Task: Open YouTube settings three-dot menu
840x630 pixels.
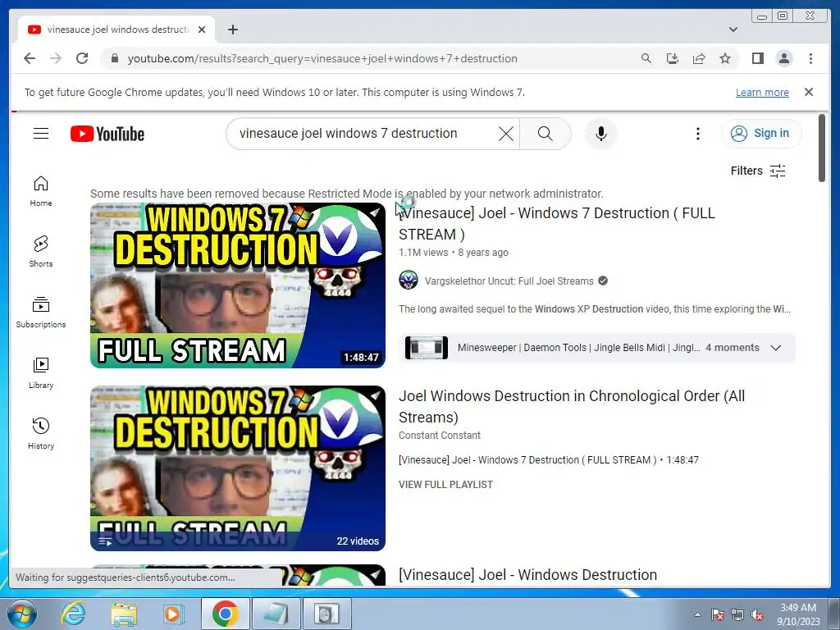Action: pos(697,134)
